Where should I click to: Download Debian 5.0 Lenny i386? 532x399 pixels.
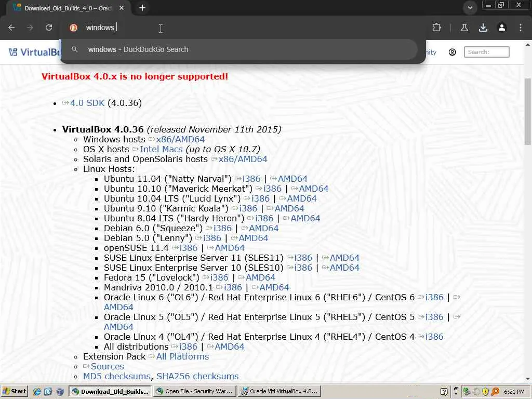(212, 238)
